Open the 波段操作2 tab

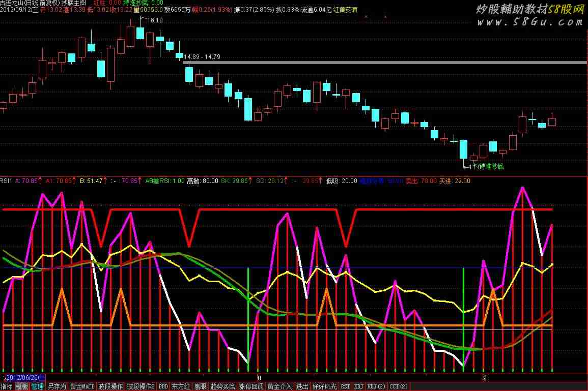(x=141, y=386)
